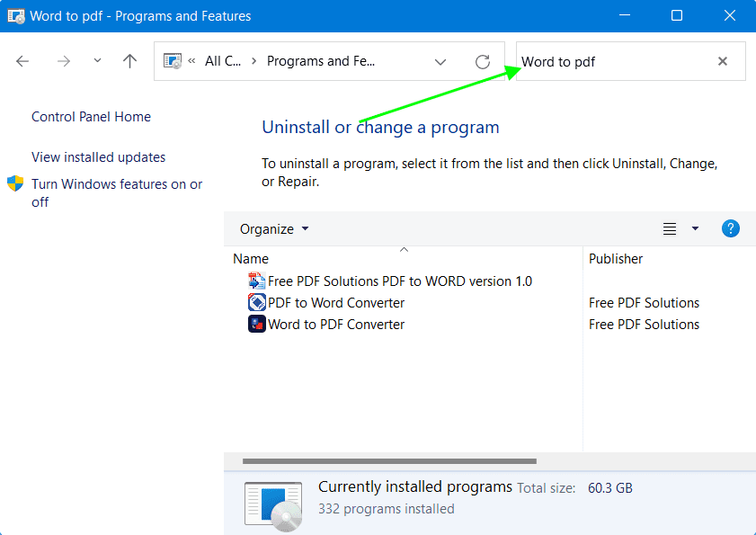Click the 332 programs installed text

pos(387,509)
